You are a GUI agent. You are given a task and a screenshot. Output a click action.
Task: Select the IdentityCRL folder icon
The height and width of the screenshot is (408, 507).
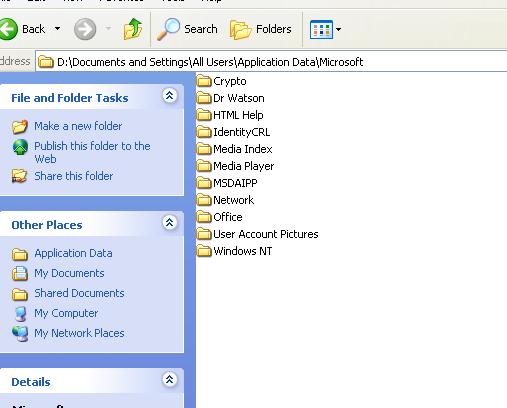204,132
